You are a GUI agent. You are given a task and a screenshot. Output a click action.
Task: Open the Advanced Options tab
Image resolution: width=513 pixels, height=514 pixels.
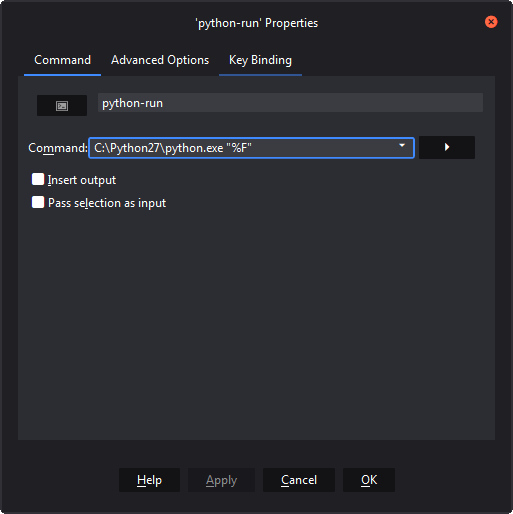tap(160, 60)
